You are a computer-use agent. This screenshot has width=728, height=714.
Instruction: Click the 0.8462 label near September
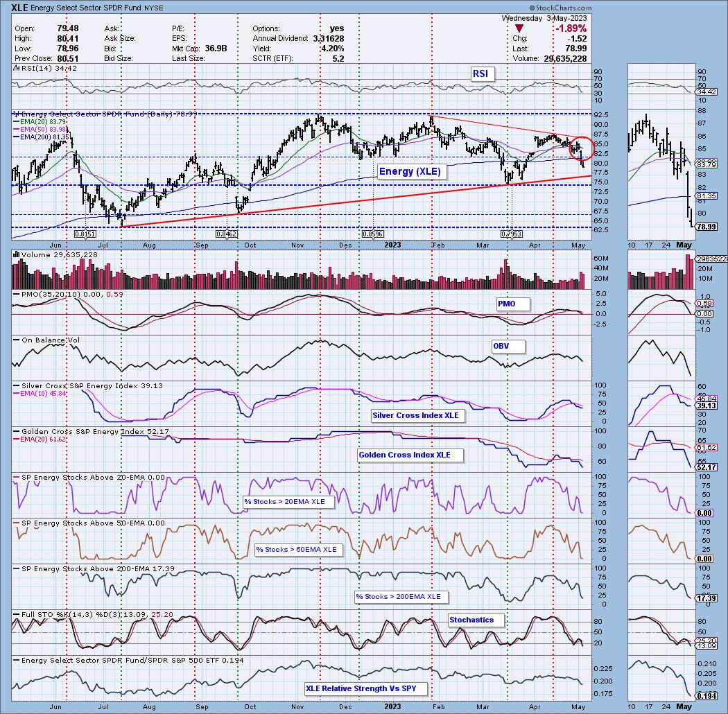coord(227,234)
